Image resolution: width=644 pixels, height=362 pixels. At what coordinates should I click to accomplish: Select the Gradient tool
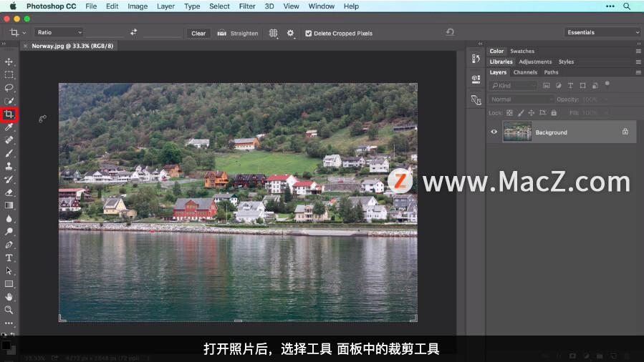9,205
